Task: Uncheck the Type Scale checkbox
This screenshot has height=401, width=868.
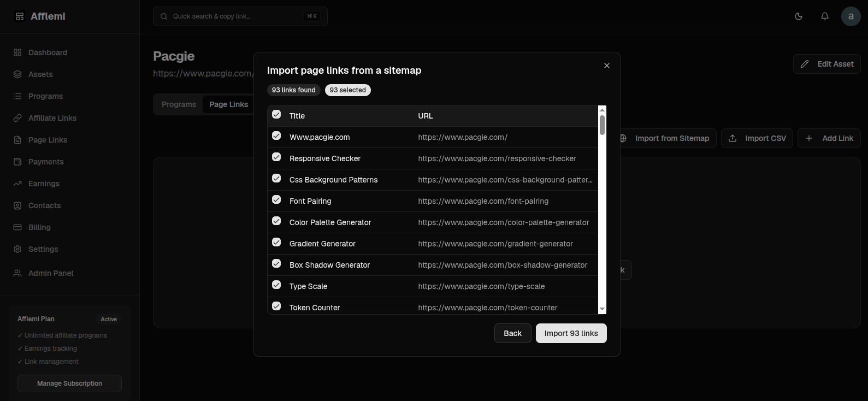Action: click(276, 285)
